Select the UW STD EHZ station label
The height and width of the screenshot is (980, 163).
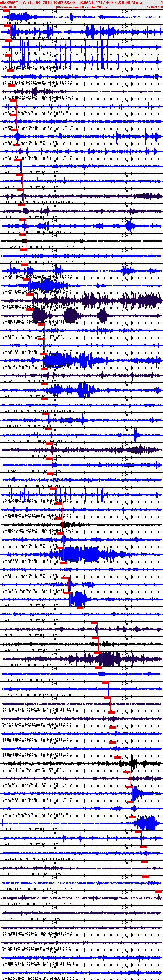[37, 232]
